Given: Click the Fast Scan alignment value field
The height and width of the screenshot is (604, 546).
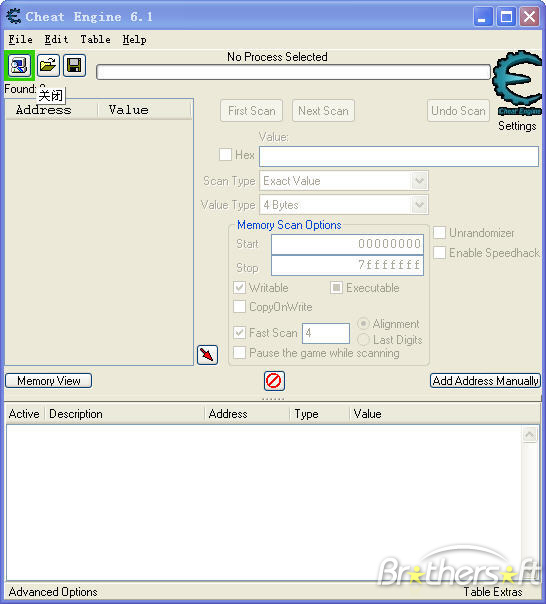Looking at the screenshot, I should [326, 333].
